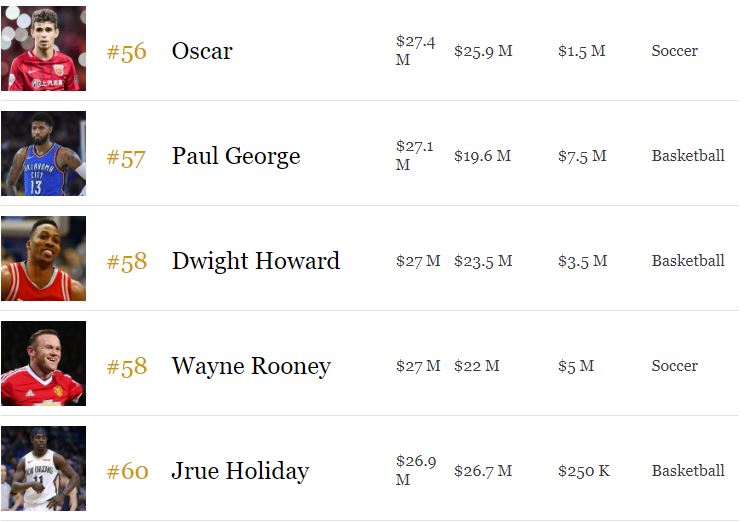
Task: Open Wayne Rooney's profile photo thumbnail
Action: [x=43, y=363]
